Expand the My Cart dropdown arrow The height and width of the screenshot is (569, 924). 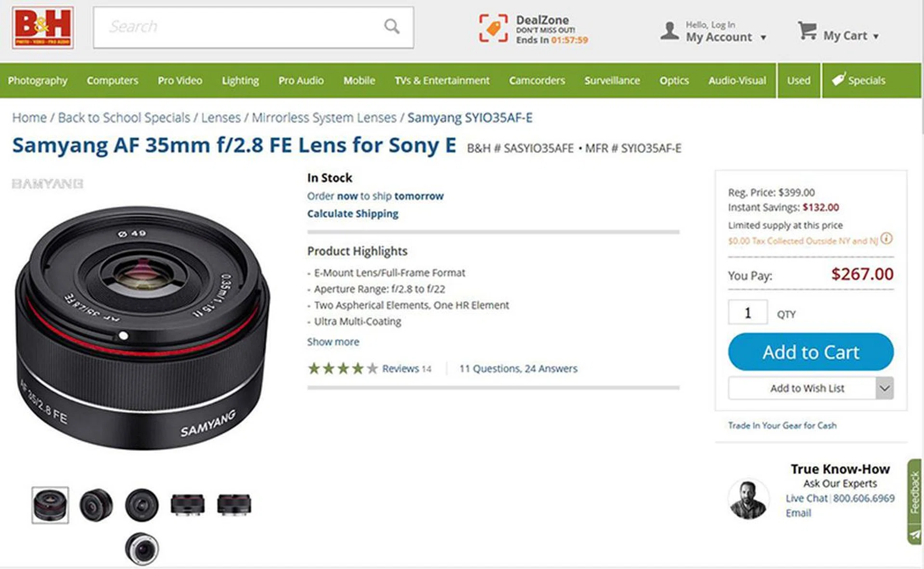[876, 37]
